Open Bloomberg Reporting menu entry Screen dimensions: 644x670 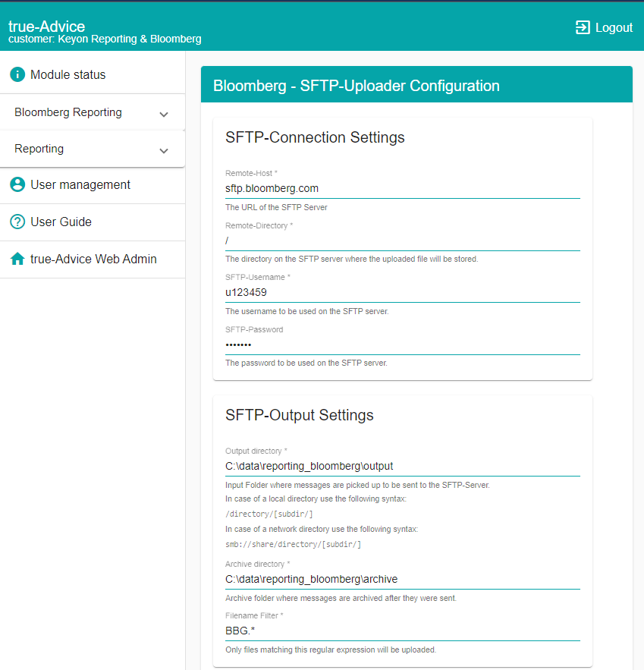(93, 112)
